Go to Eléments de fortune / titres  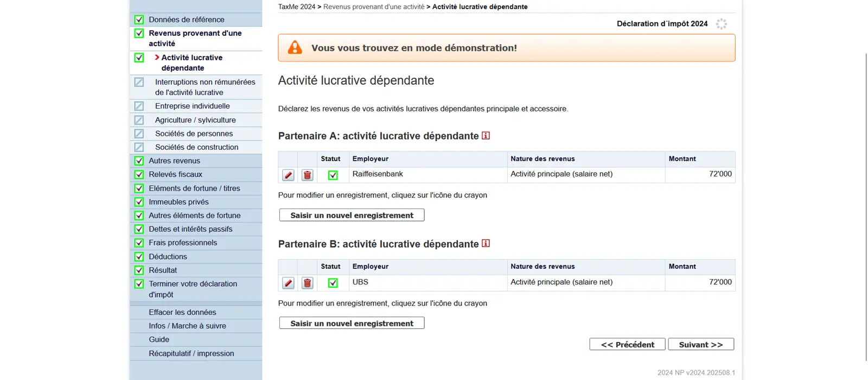pos(194,188)
